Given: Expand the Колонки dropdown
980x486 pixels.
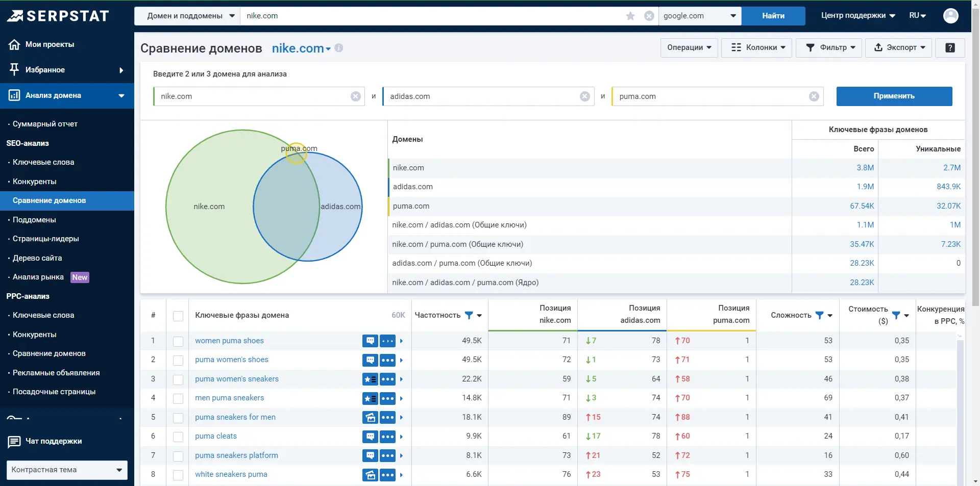Looking at the screenshot, I should click(x=756, y=48).
